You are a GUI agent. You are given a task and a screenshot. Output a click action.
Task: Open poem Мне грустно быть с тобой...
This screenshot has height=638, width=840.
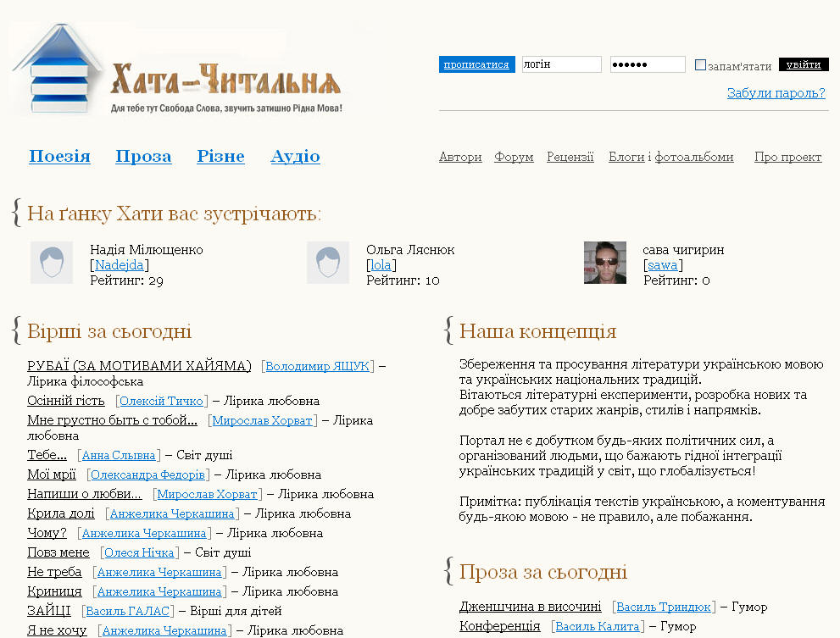(112, 420)
